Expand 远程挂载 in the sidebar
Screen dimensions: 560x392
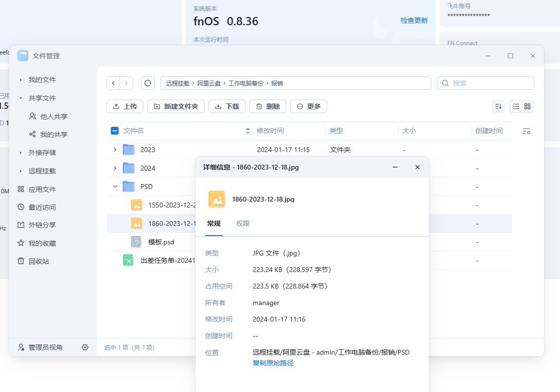click(21, 171)
